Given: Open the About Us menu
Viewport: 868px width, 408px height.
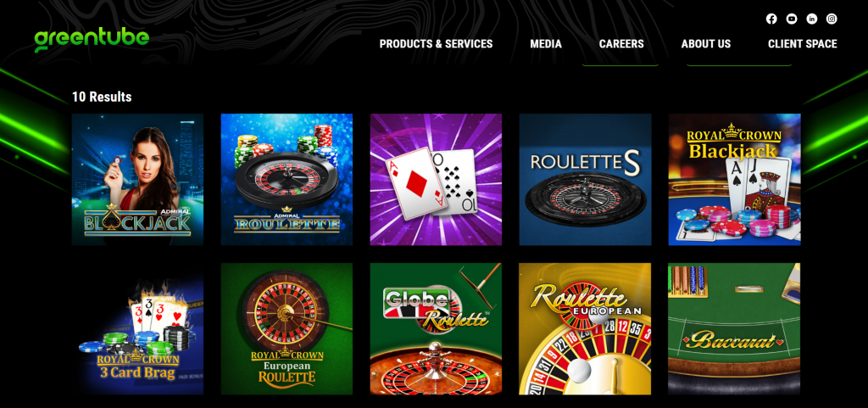Looking at the screenshot, I should (706, 44).
